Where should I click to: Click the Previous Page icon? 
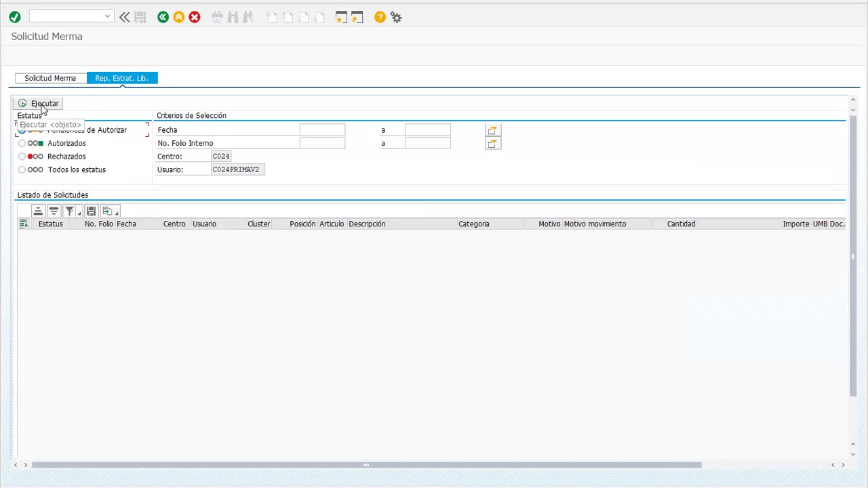tap(288, 17)
